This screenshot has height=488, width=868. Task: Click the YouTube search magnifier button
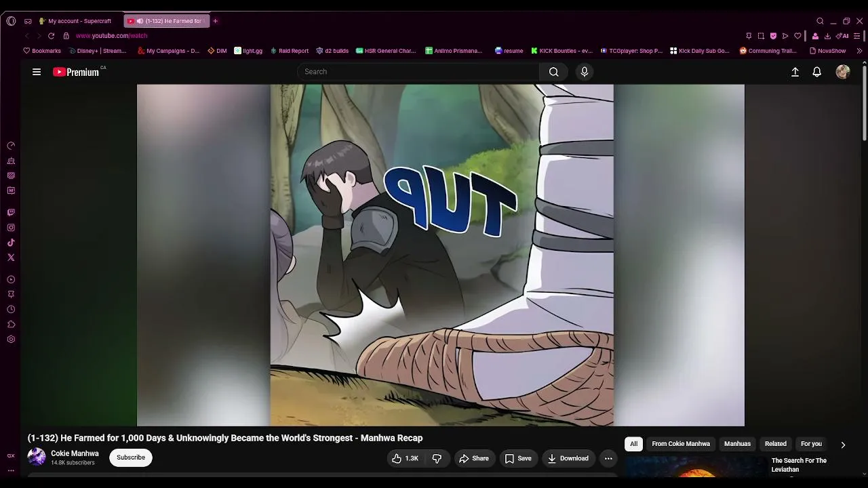click(x=554, y=72)
